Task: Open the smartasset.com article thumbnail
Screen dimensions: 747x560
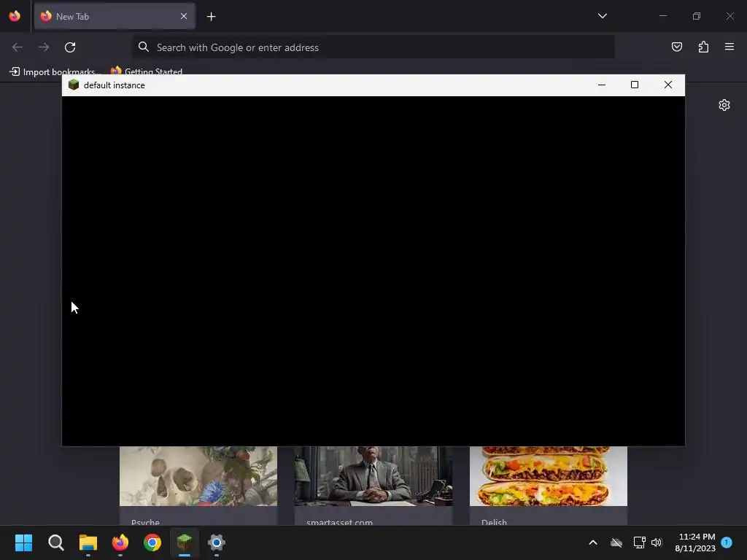Action: pos(373,476)
